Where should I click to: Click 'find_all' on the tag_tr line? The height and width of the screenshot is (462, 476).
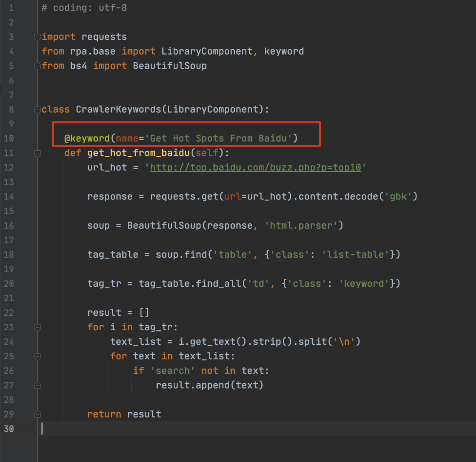219,284
